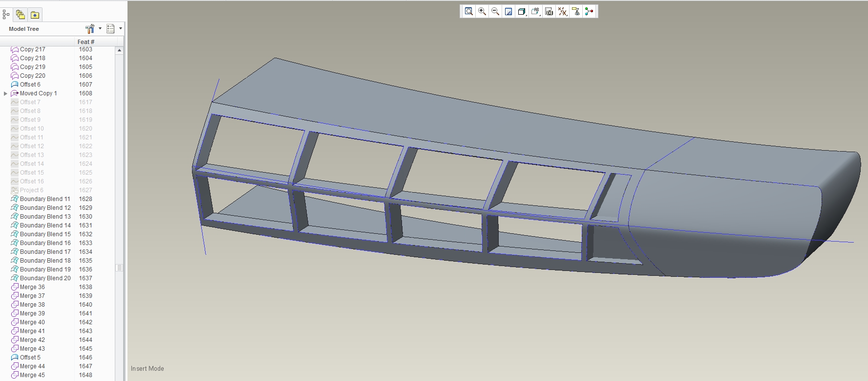The width and height of the screenshot is (868, 381).
Task: Toggle the Spin Center icon
Action: point(589,11)
